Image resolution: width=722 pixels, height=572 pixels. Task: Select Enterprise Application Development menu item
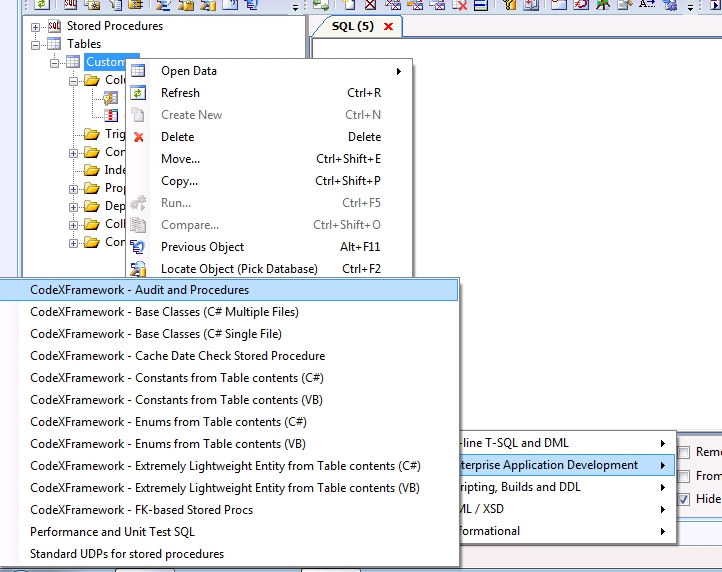coord(567,465)
